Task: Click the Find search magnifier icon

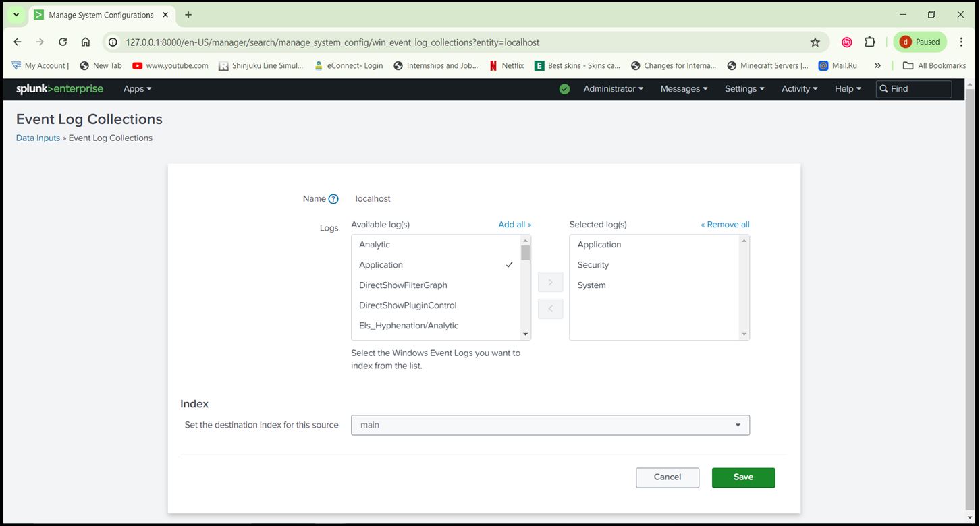Action: click(884, 88)
